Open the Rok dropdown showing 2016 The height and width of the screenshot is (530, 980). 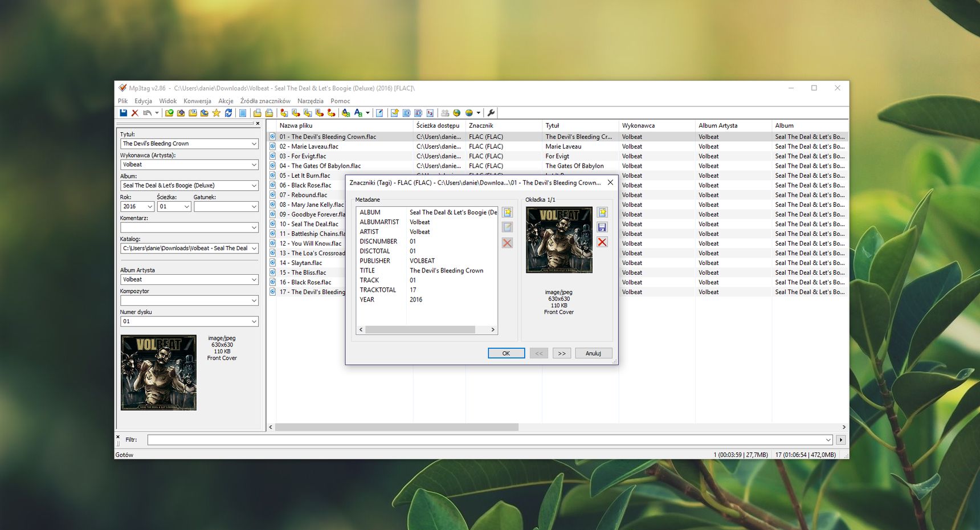click(x=150, y=206)
